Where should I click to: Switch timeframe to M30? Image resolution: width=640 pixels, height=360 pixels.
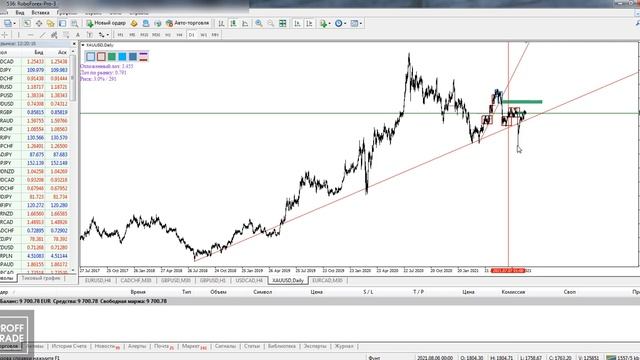point(156,35)
